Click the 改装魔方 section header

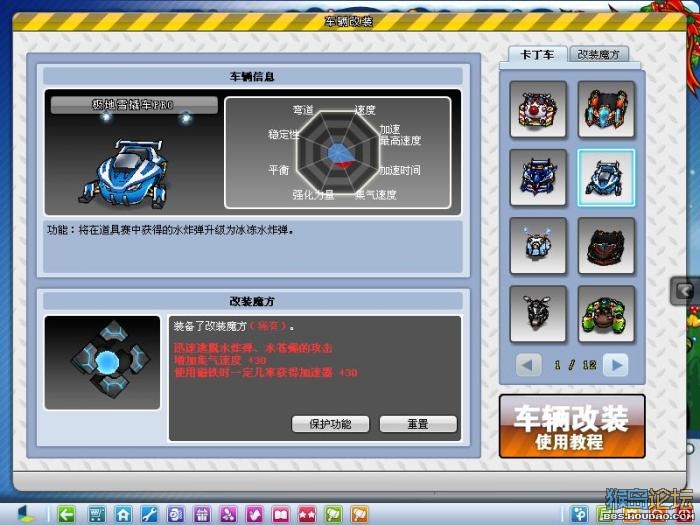click(x=252, y=301)
